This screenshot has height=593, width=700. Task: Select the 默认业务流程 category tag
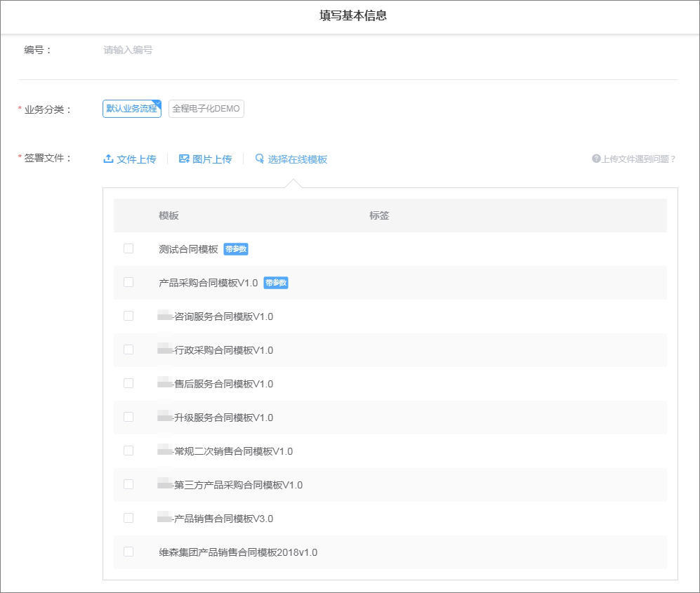(x=131, y=109)
